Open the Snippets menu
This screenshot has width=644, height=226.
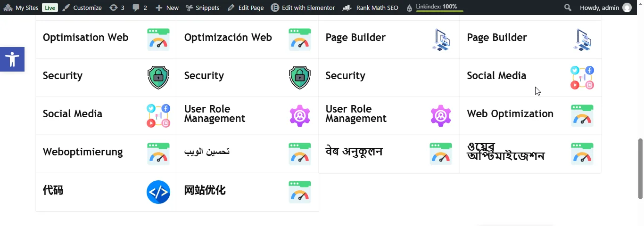[202, 8]
